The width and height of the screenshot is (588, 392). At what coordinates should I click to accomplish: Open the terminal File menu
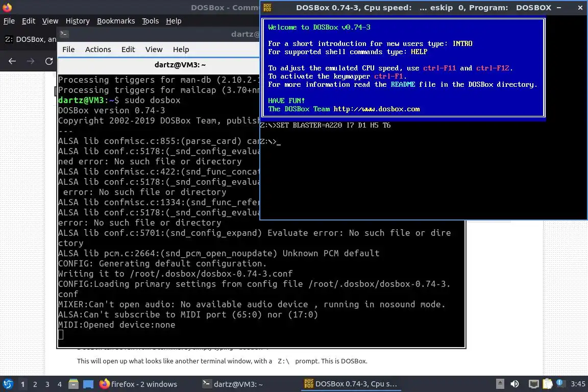coord(68,50)
